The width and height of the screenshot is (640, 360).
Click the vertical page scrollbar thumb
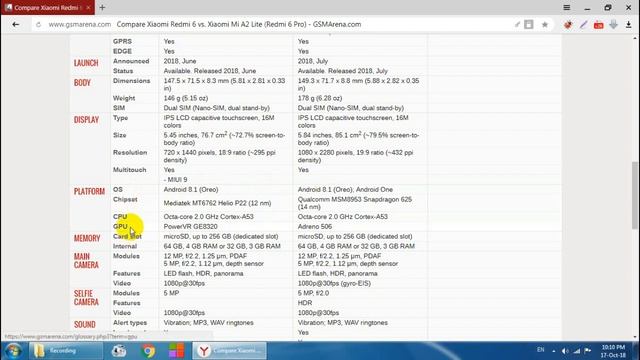pyautogui.click(x=634, y=195)
